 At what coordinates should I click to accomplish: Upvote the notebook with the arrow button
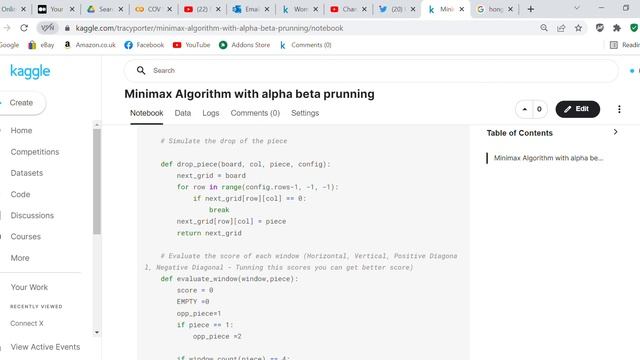pos(525,109)
